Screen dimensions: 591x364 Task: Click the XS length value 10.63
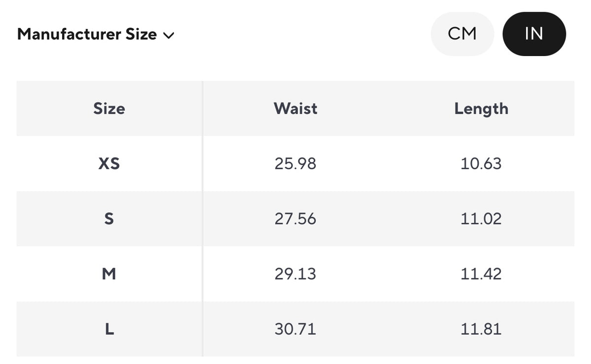[x=481, y=163]
